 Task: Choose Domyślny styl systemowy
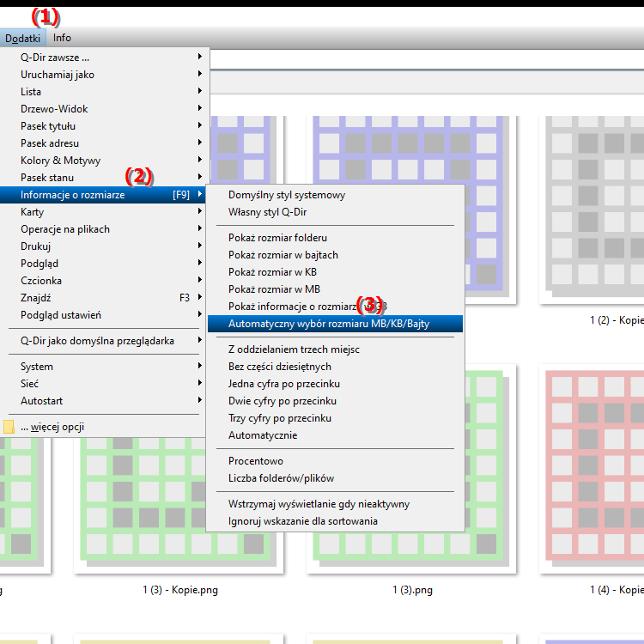287,195
